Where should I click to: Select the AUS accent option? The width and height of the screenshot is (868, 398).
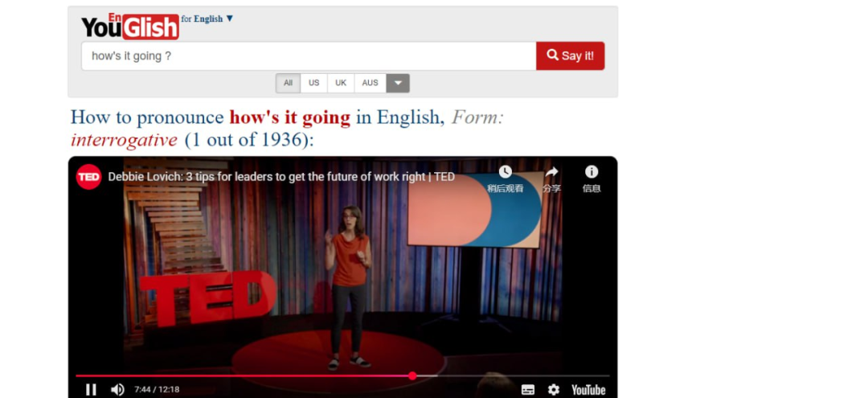(370, 83)
